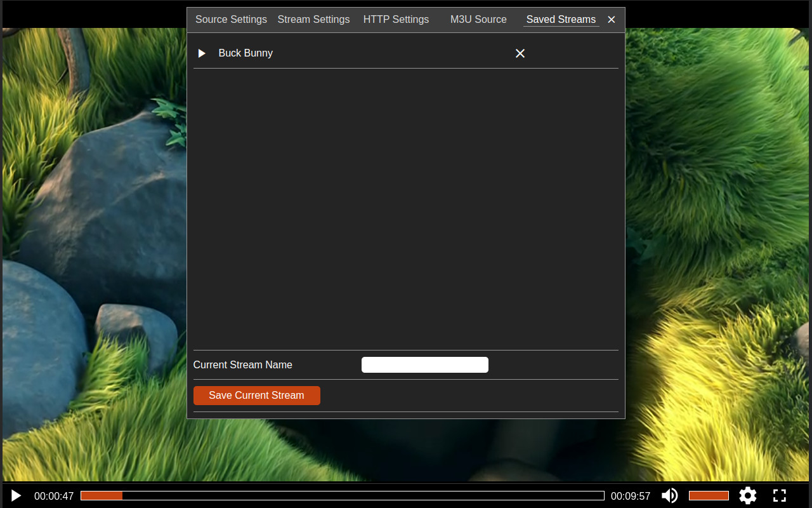Image resolution: width=812 pixels, height=508 pixels.
Task: Delete the Buck Bunny saved stream
Action: (x=520, y=53)
